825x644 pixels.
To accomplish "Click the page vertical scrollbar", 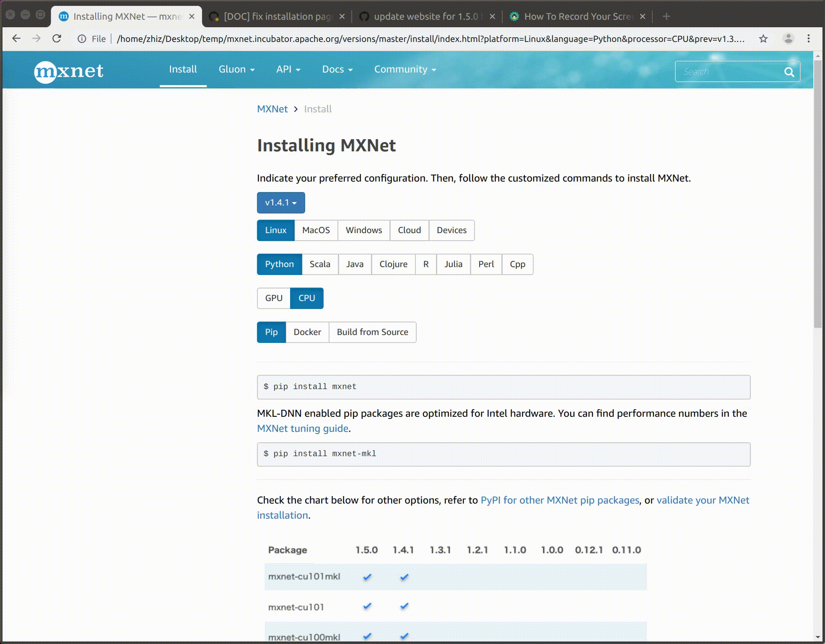I will (x=817, y=193).
